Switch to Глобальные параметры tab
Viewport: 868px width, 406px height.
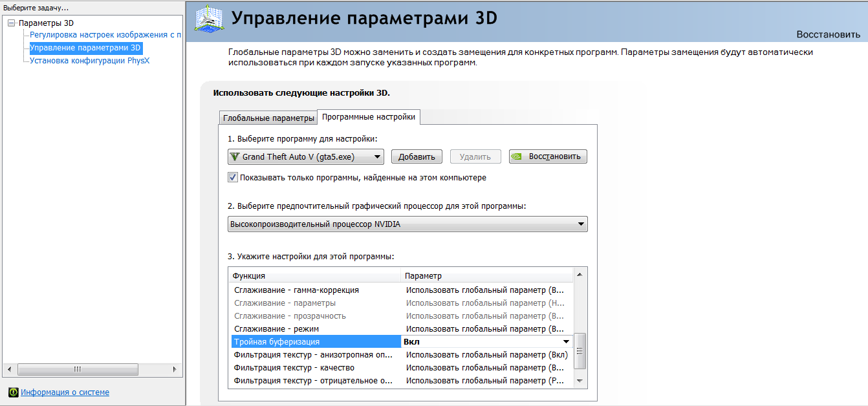pyautogui.click(x=268, y=118)
